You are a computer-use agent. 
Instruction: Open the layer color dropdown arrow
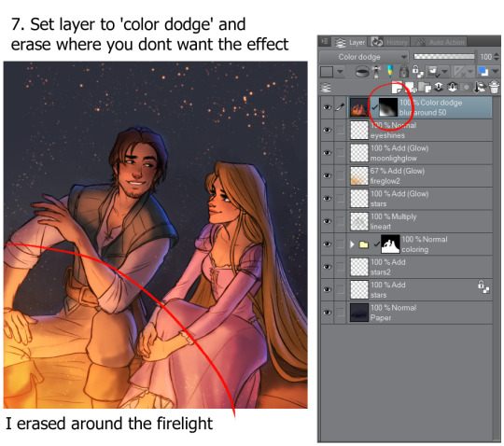click(495, 71)
